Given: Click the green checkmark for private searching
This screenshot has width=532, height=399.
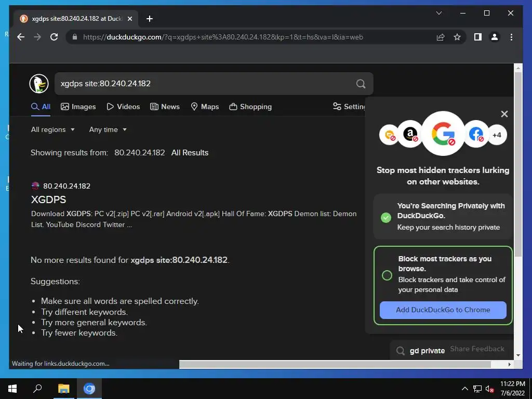Looking at the screenshot, I should tap(386, 218).
